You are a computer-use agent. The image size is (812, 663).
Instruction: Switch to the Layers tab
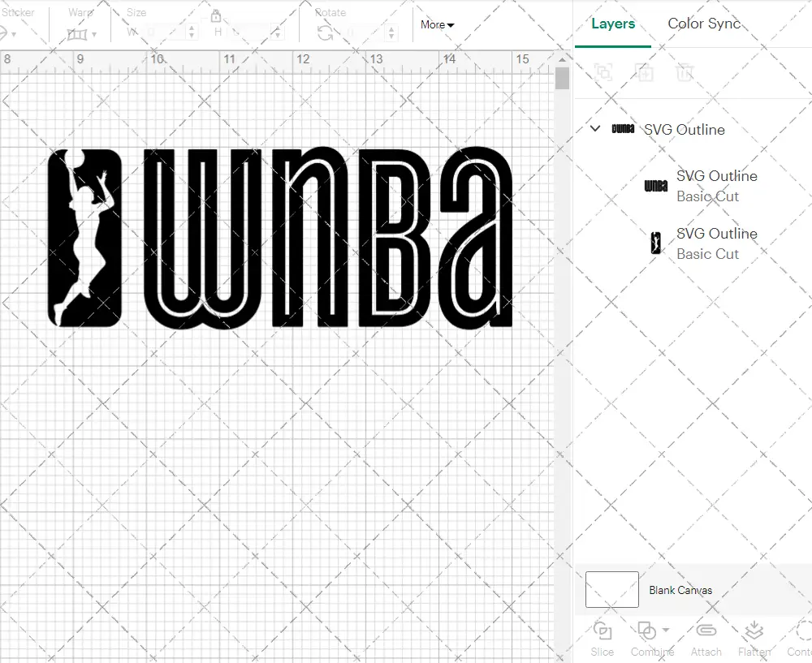click(x=613, y=24)
